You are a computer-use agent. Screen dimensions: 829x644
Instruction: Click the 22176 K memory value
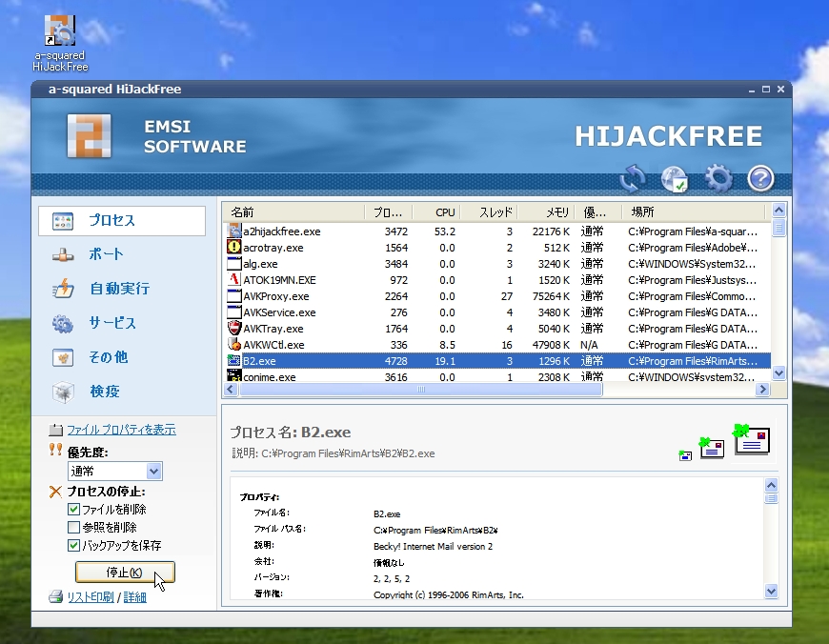(x=551, y=231)
